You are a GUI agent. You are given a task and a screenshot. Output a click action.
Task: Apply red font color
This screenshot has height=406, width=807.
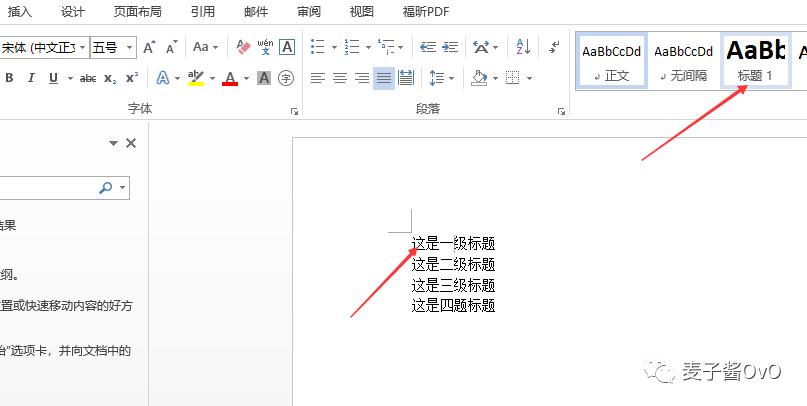tap(230, 78)
